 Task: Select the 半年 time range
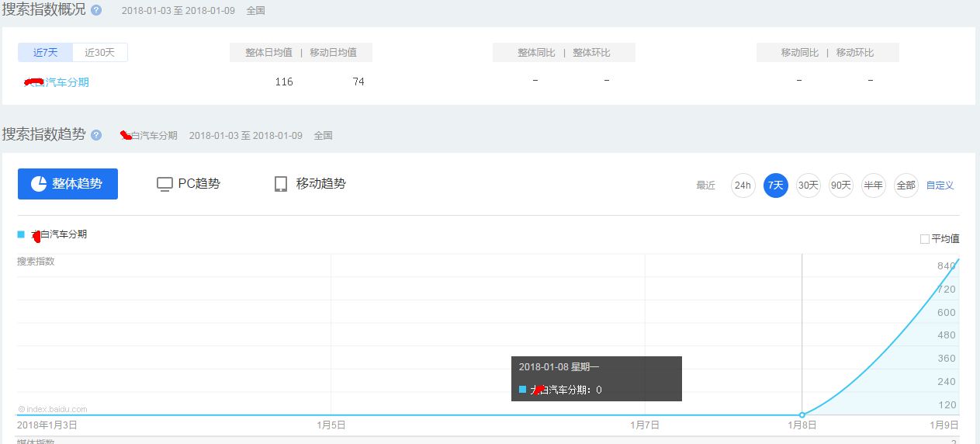(x=873, y=186)
